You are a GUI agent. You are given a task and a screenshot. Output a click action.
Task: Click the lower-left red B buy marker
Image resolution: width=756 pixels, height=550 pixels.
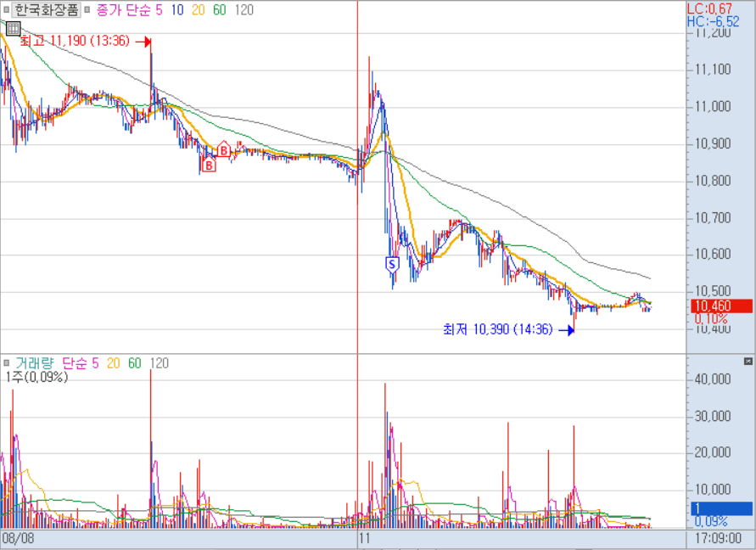[209, 166]
